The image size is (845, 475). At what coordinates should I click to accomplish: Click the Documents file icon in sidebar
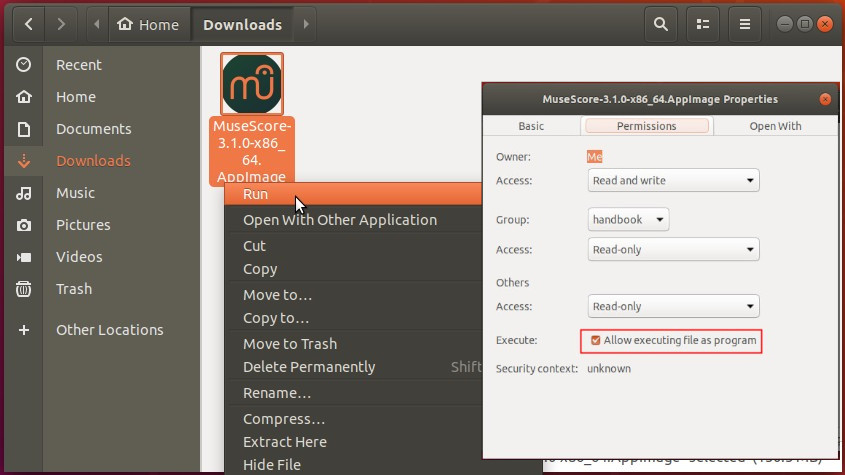[24, 129]
